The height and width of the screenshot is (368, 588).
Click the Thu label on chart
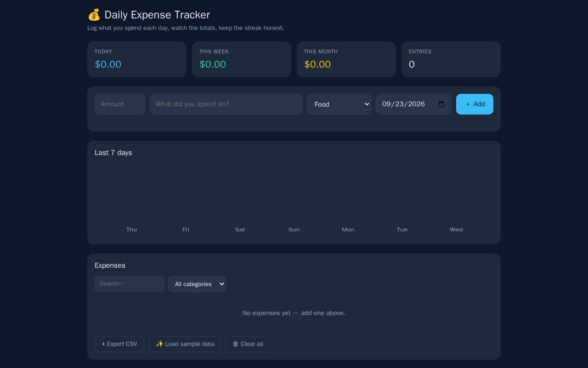pos(131,230)
